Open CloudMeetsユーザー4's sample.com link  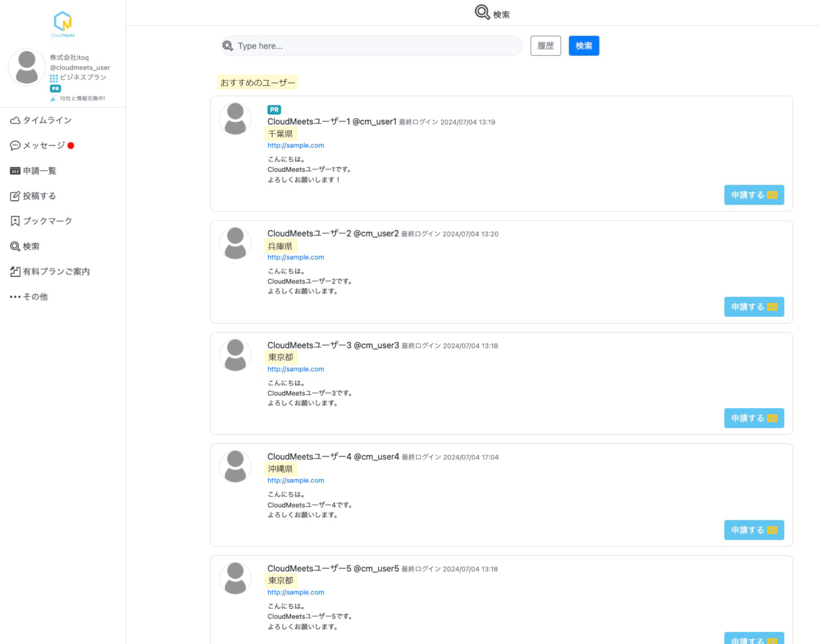coord(295,481)
